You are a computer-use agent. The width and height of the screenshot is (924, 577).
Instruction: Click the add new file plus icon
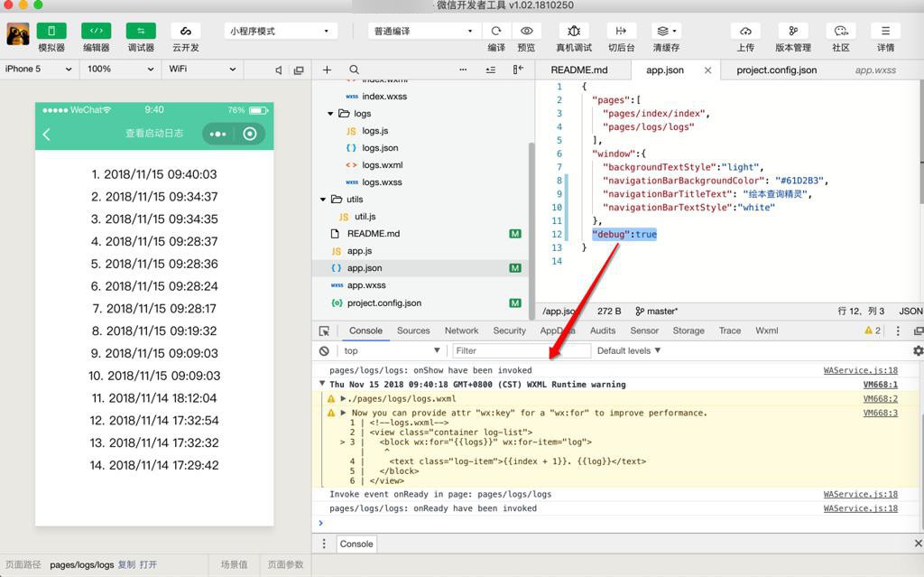327,70
